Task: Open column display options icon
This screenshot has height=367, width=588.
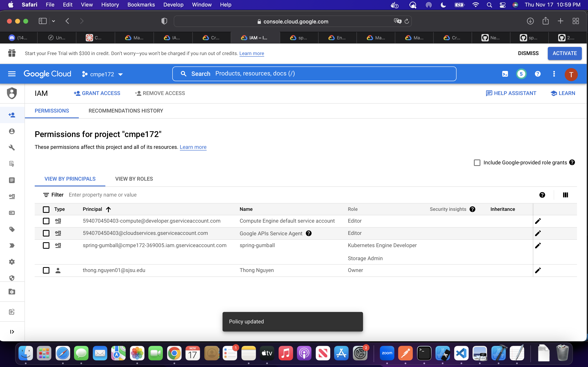Action: click(565, 195)
